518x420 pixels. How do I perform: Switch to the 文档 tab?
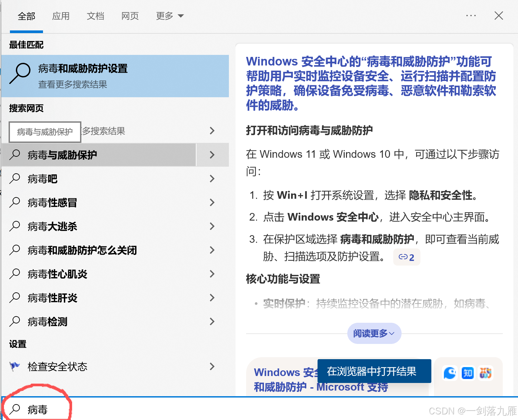(x=95, y=16)
